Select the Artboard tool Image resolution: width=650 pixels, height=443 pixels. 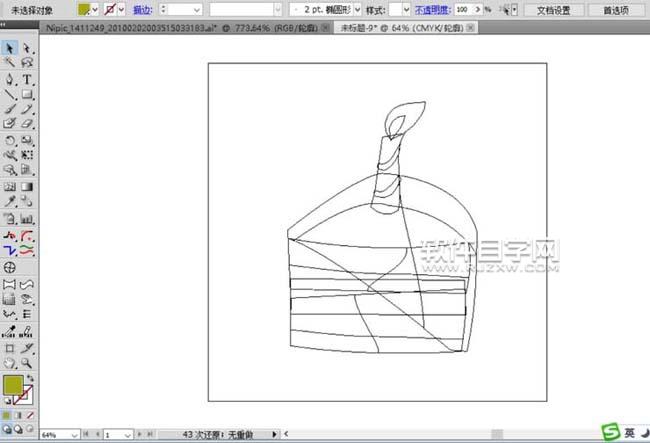pyautogui.click(x=9, y=348)
